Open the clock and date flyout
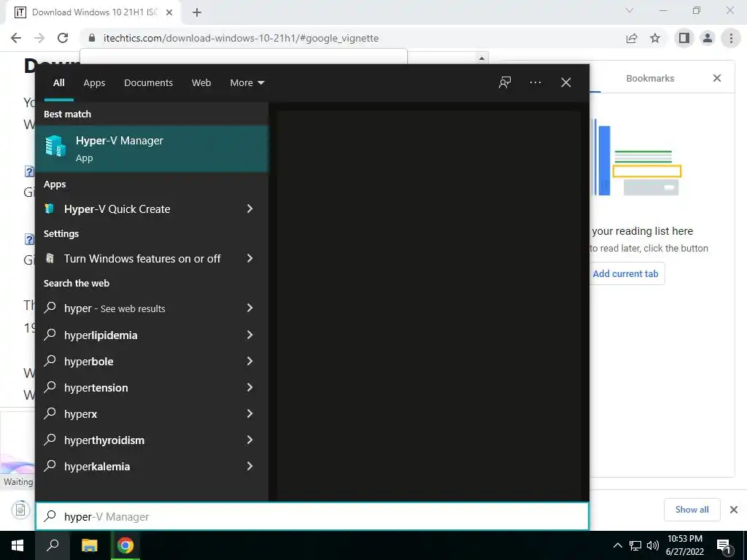 (x=684, y=545)
